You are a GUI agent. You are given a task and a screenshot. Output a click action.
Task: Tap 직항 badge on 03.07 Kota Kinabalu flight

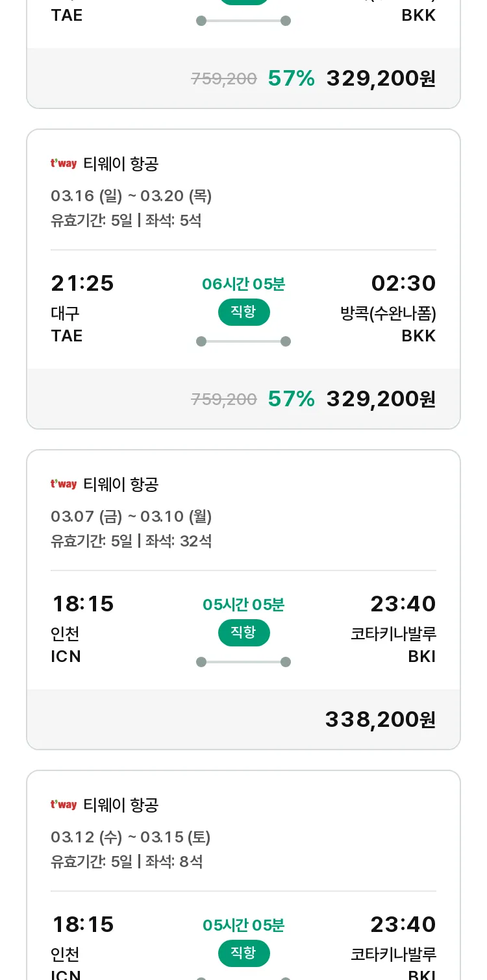pos(243,633)
